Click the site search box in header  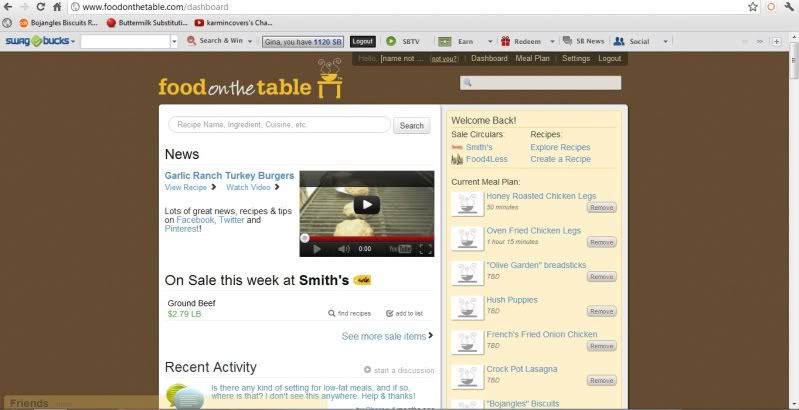coord(541,83)
